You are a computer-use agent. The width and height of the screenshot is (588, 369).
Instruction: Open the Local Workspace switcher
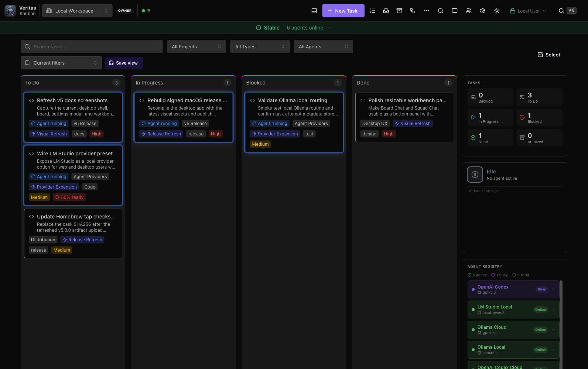point(77,11)
